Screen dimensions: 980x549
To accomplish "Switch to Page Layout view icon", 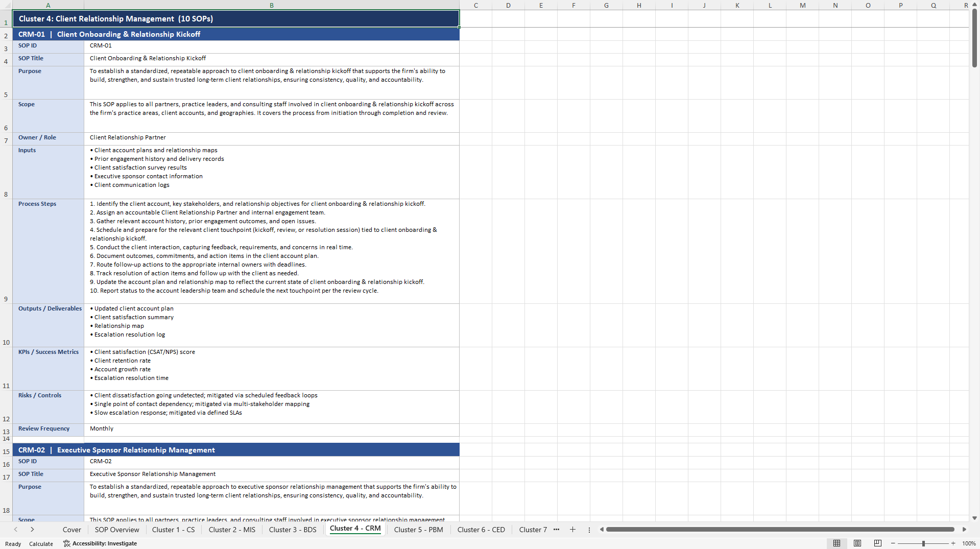I will (x=857, y=543).
